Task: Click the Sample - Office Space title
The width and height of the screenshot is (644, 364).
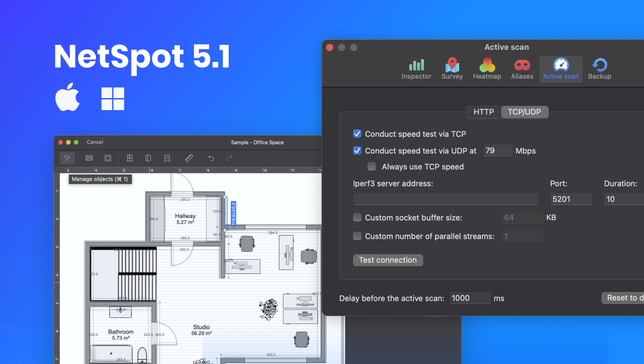Action: tap(257, 142)
